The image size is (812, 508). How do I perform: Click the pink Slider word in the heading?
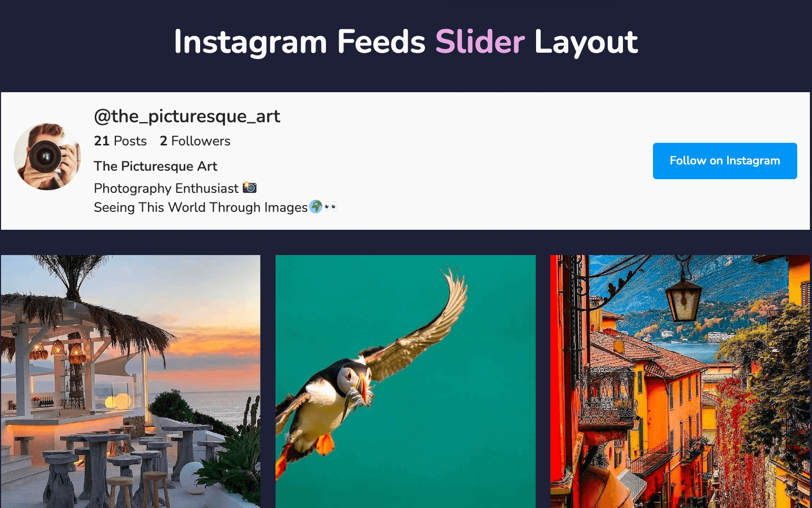click(480, 42)
